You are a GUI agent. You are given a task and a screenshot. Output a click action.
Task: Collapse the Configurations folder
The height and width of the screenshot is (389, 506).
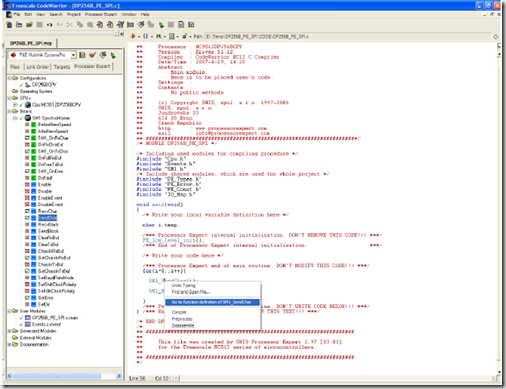pyautogui.click(x=10, y=78)
